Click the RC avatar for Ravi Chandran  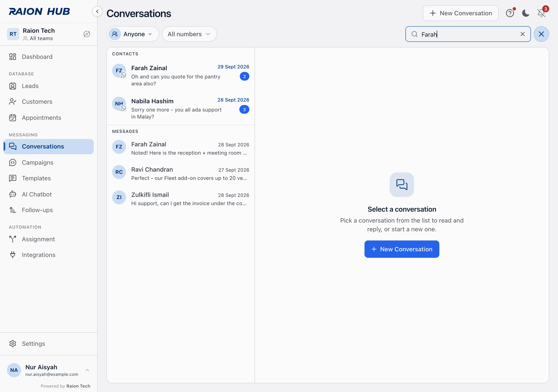[119, 172]
